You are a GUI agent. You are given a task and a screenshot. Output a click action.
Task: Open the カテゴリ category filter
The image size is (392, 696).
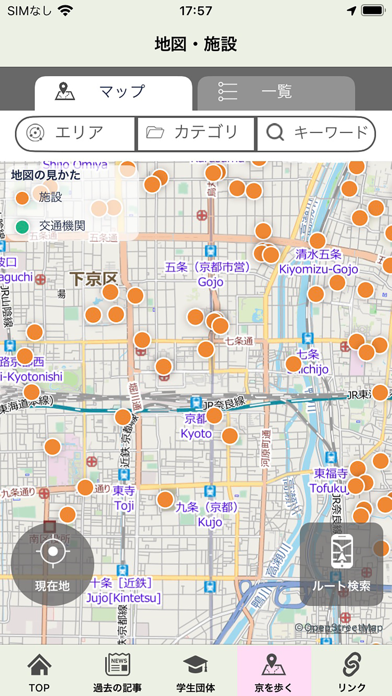pos(196,133)
